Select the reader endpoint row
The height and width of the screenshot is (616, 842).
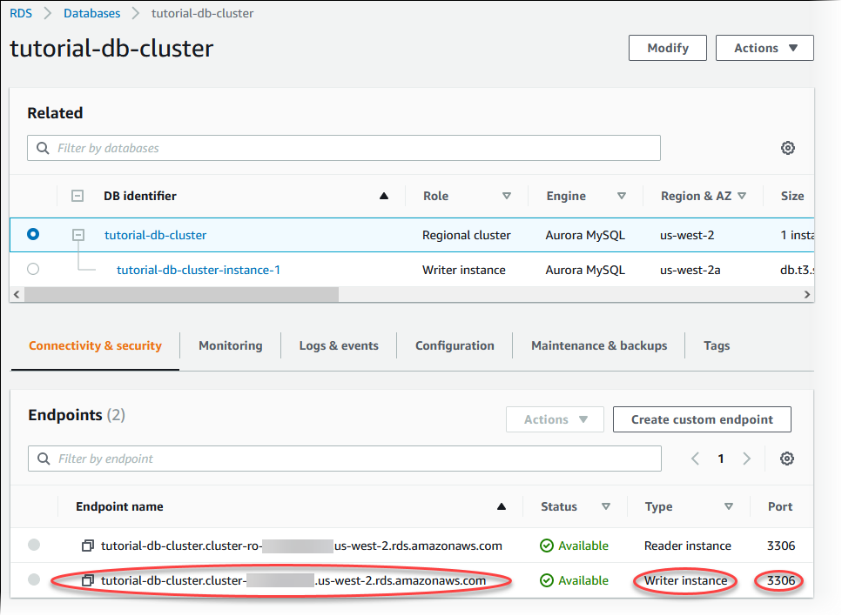(x=33, y=546)
